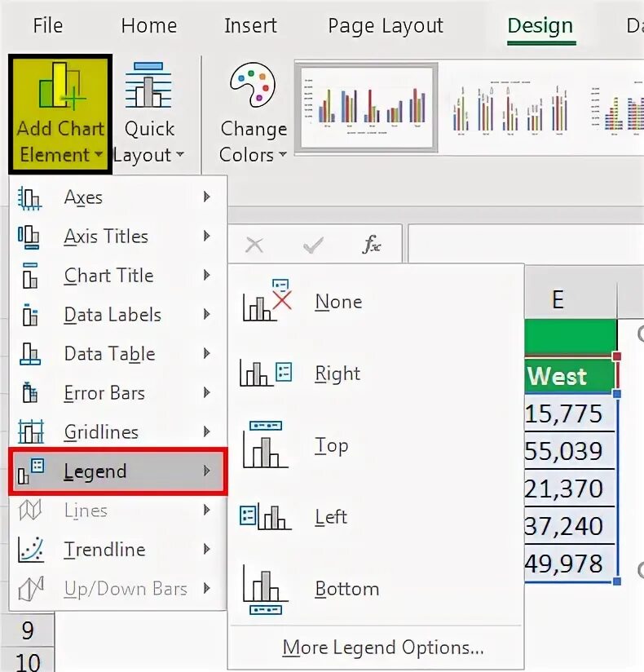Switch to the Design tab
The width and height of the screenshot is (644, 672).
tap(540, 27)
